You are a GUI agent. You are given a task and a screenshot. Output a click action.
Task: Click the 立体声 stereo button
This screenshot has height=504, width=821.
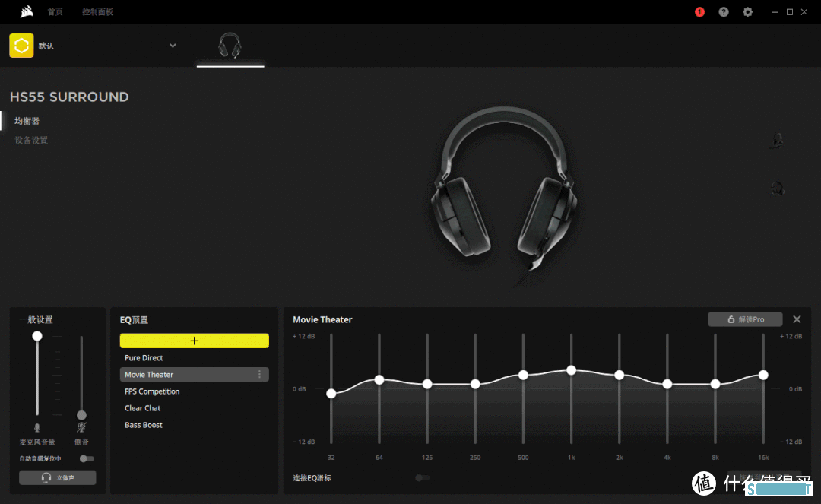tap(58, 478)
